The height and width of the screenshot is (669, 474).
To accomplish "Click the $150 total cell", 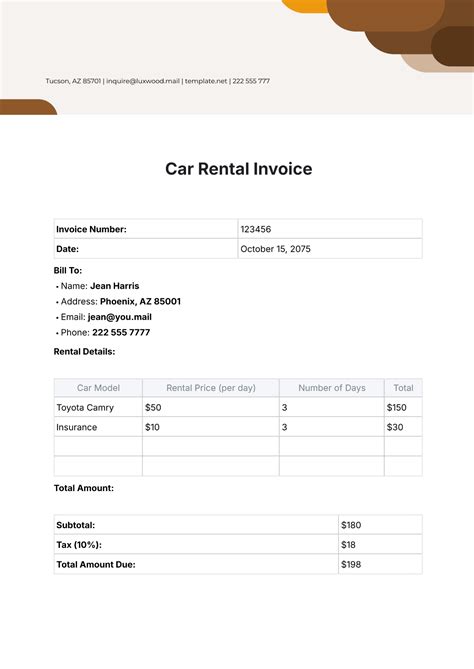I will point(403,407).
